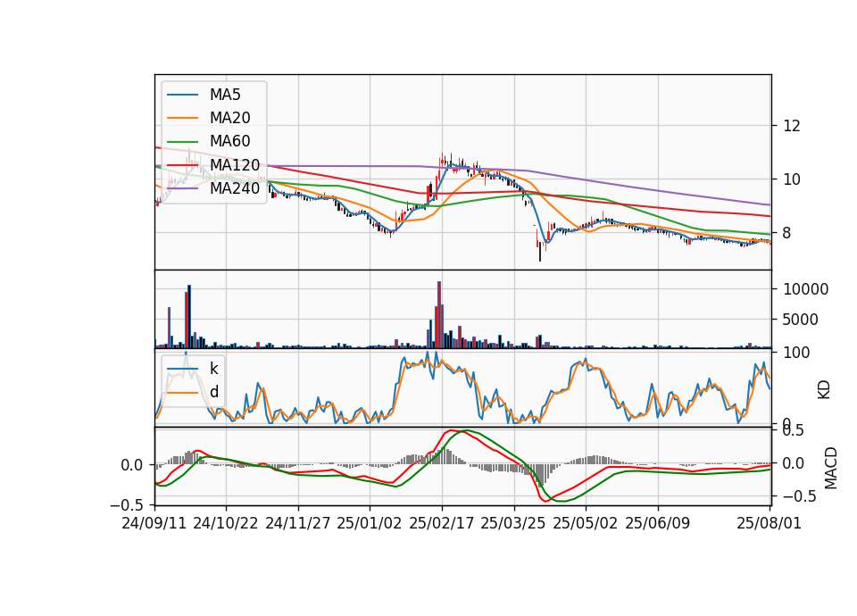Click the tallest volume bar near 25/02/17

coord(439,315)
